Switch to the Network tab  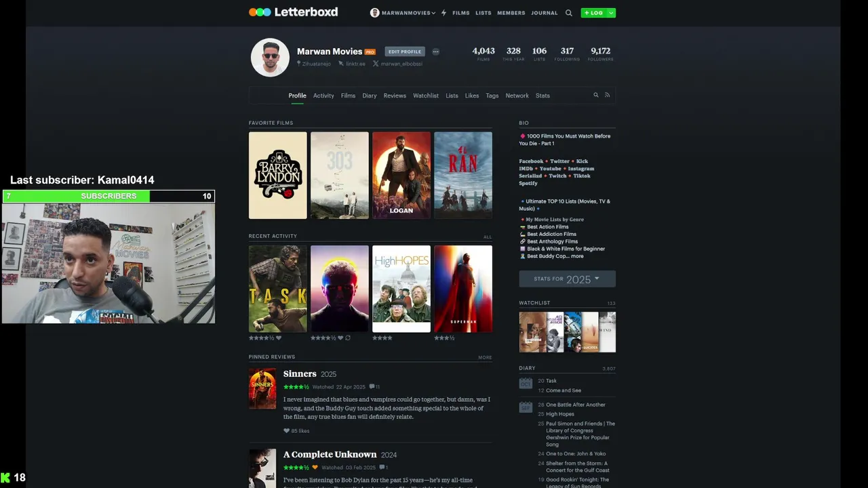(x=517, y=96)
